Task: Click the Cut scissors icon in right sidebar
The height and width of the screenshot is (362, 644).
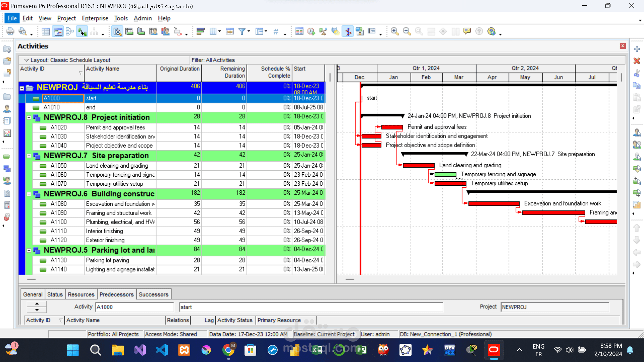Action: [x=637, y=73]
